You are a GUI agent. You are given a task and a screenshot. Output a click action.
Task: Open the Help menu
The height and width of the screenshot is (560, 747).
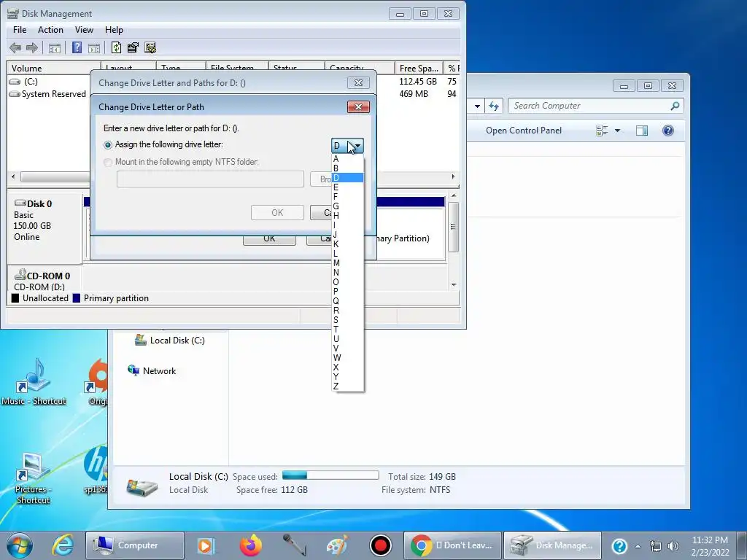[114, 29]
